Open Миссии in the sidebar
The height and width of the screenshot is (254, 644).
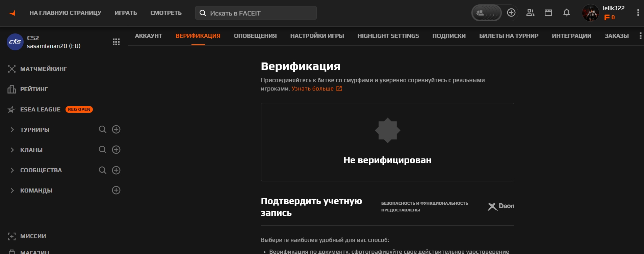click(x=33, y=236)
